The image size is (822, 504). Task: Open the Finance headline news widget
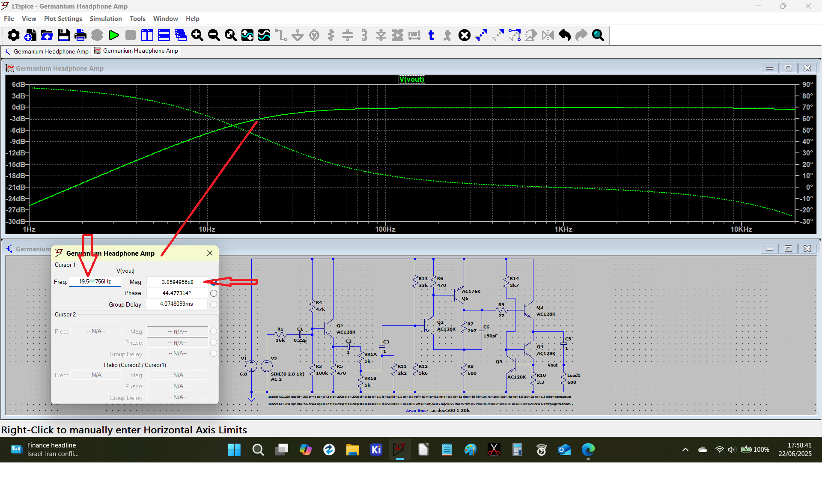click(x=45, y=450)
